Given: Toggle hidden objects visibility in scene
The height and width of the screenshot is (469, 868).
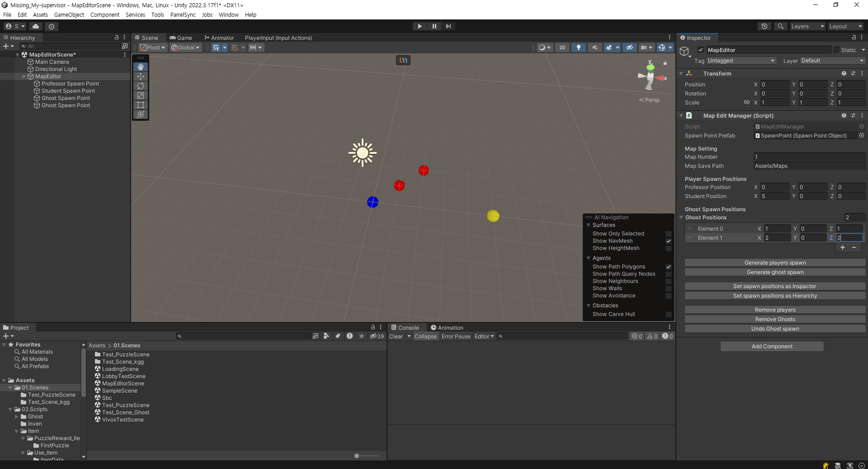Looking at the screenshot, I should click(629, 47).
